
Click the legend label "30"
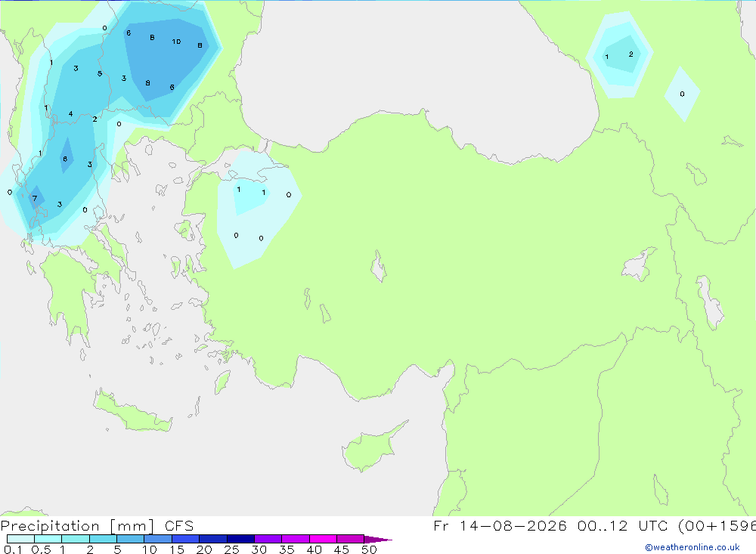(x=259, y=549)
